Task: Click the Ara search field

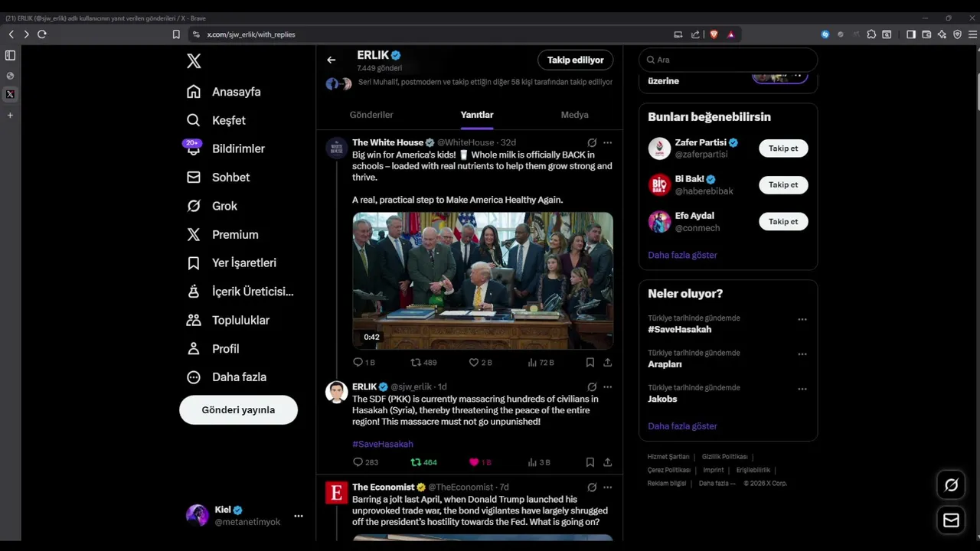Action: tap(728, 60)
